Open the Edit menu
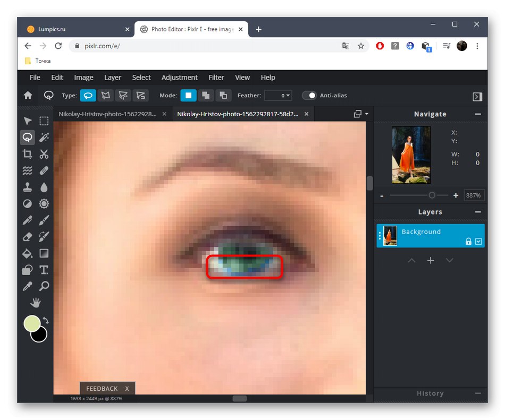 coord(57,78)
